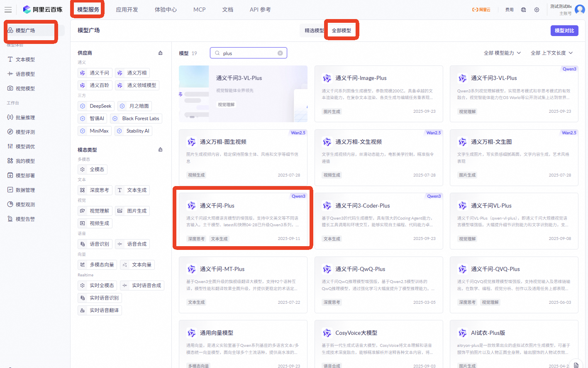Open the 通义千问-Image-Plus model card

pos(378,94)
